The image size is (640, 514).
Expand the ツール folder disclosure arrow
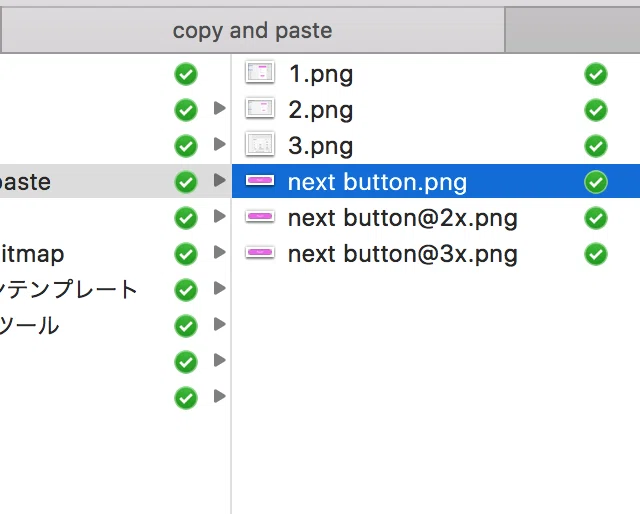(x=220, y=324)
